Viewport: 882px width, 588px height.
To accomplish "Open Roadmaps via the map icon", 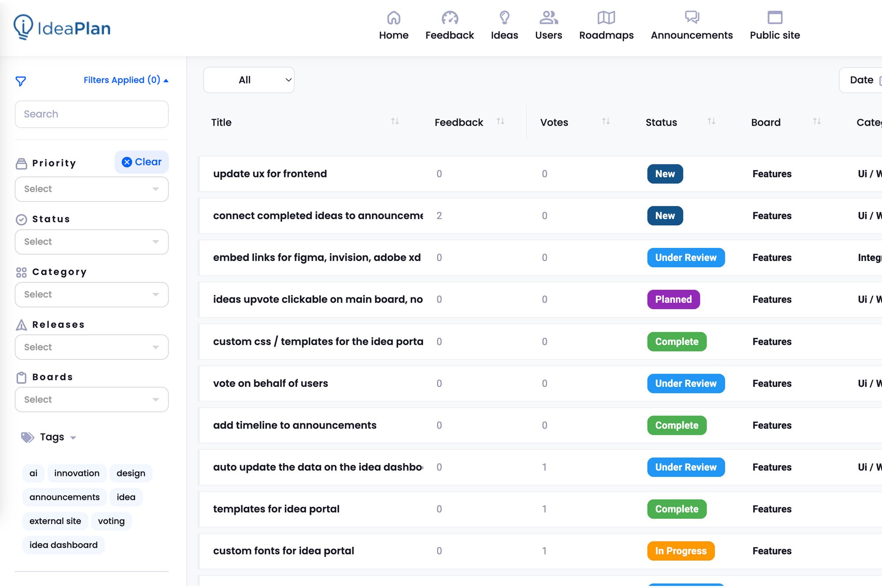I will pyautogui.click(x=606, y=19).
